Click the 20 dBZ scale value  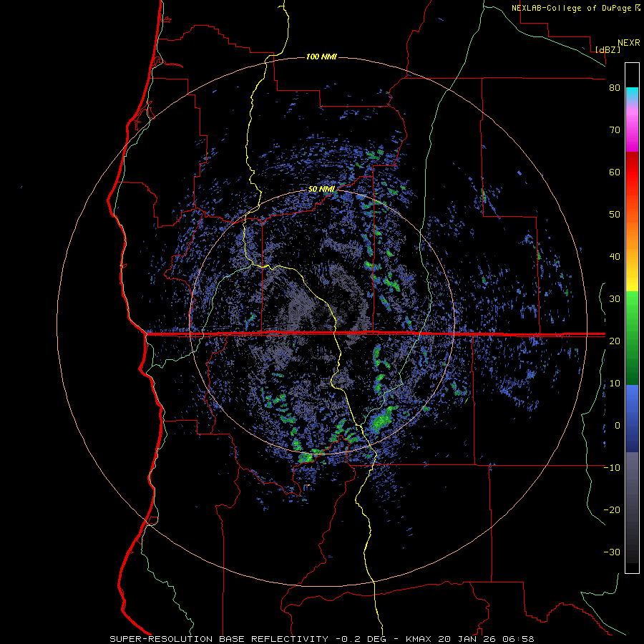[x=615, y=341]
